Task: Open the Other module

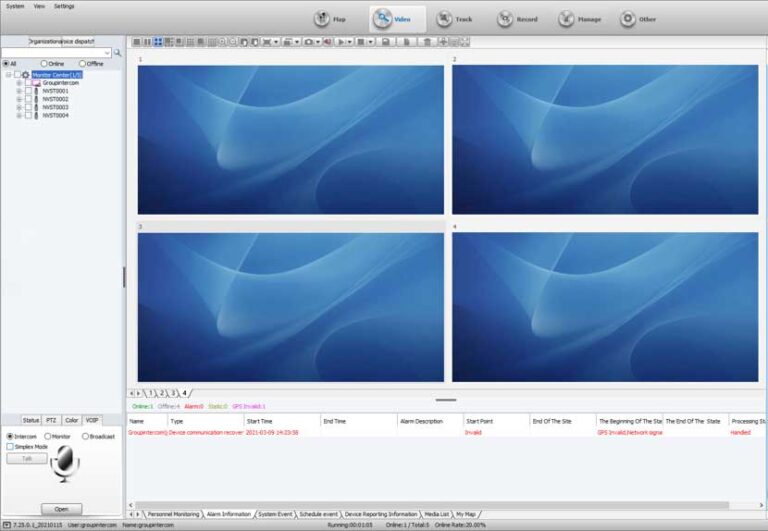Action: (x=638, y=19)
